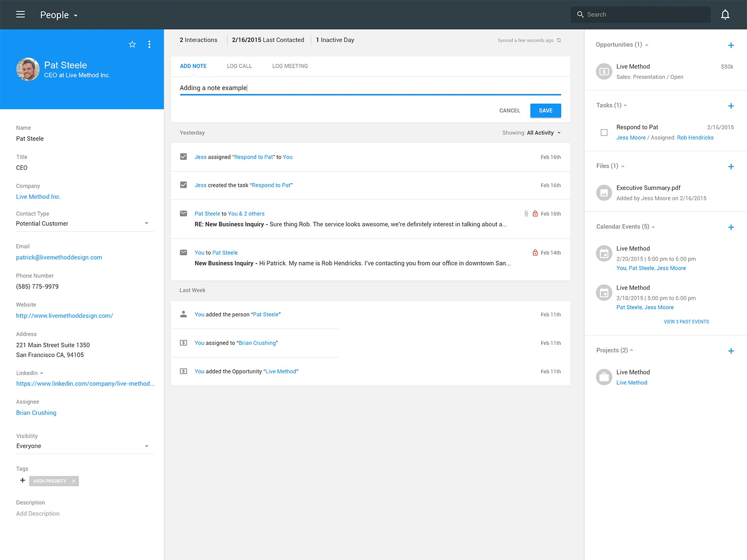Add a new tag with plus icon
Image resolution: width=747 pixels, height=560 pixels.
click(x=22, y=480)
